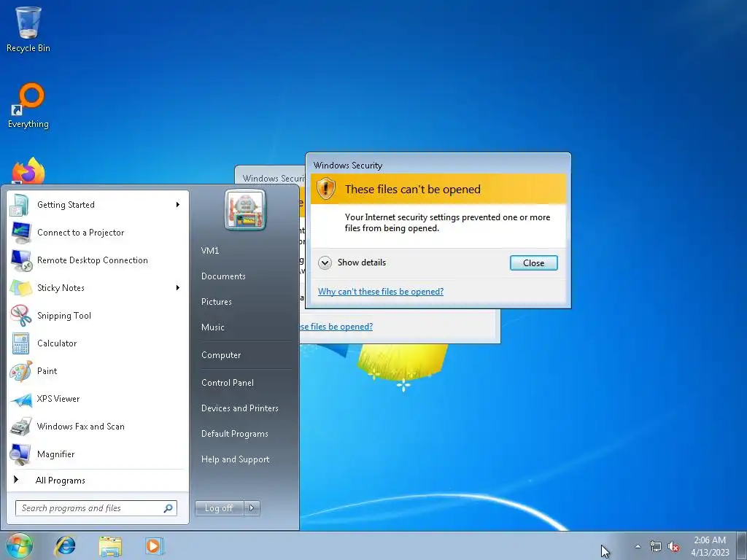Screen dimensions: 747x560
Task: Close the front Windows Security dialog
Action: 533,262
